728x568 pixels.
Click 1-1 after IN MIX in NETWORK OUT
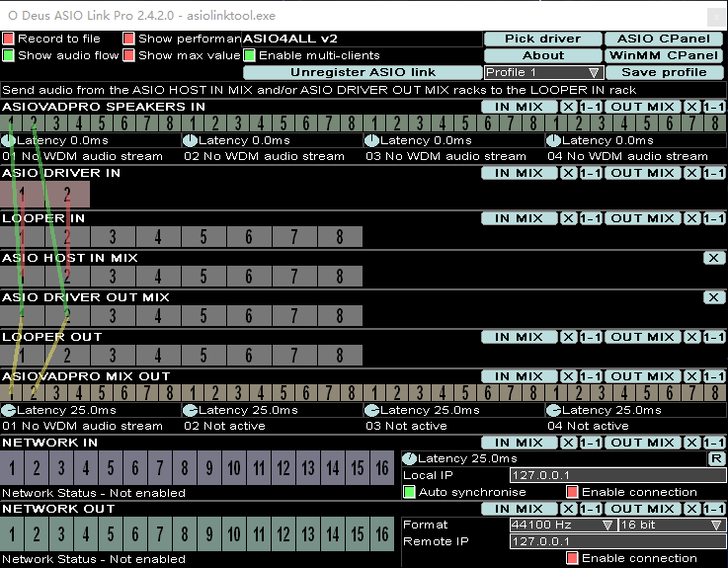pos(591,509)
